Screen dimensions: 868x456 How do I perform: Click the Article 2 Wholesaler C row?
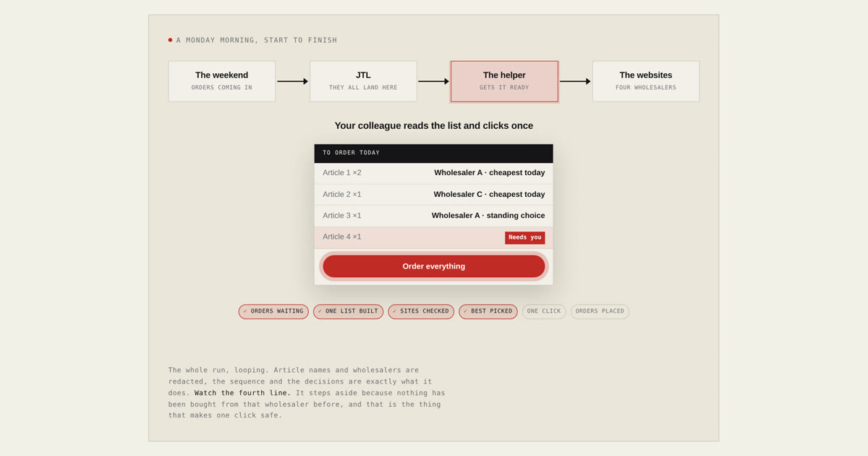click(x=434, y=195)
